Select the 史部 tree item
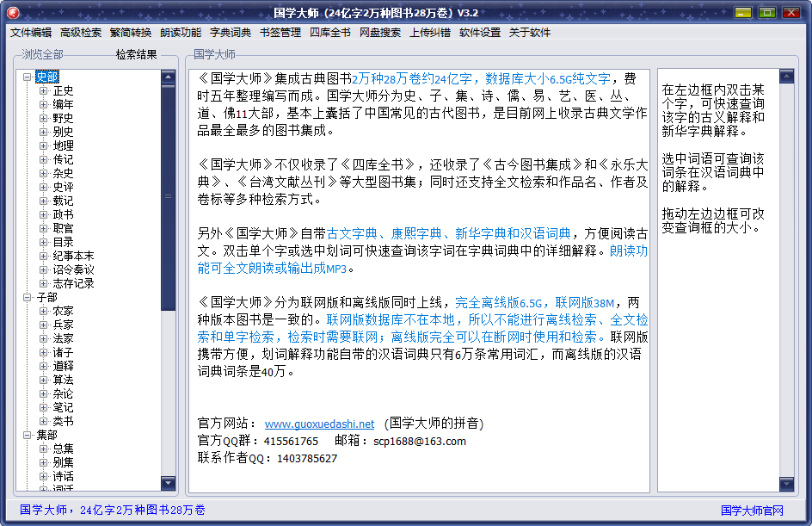The width and height of the screenshot is (812, 526). click(47, 77)
